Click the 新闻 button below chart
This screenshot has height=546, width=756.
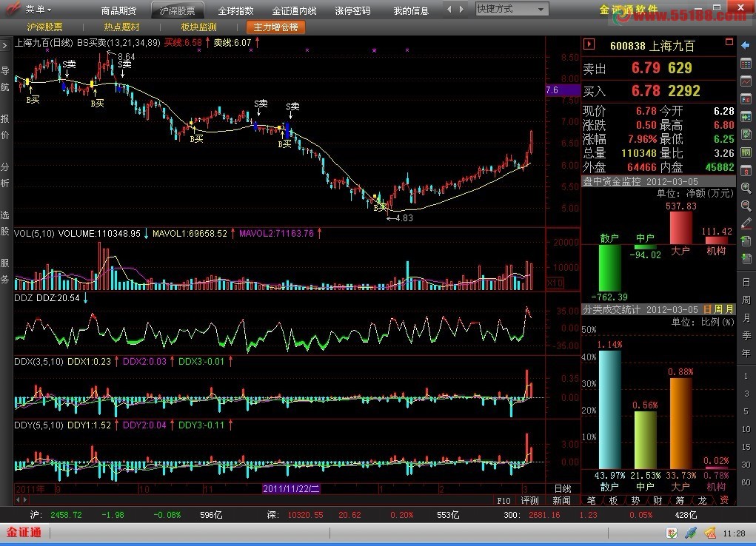click(561, 500)
